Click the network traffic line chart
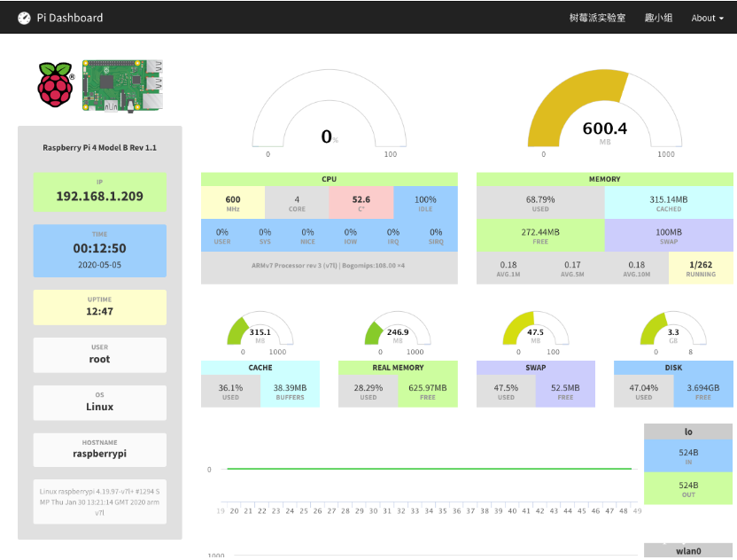 pos(425,469)
